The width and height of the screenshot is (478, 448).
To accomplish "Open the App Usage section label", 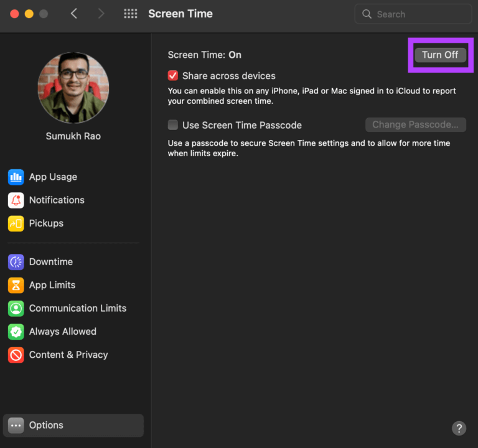I will [53, 177].
